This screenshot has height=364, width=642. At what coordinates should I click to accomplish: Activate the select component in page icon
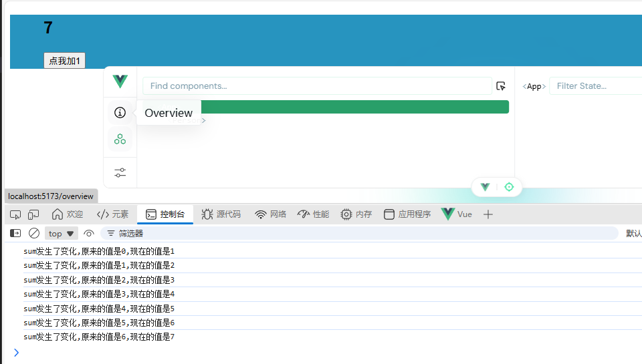[501, 86]
